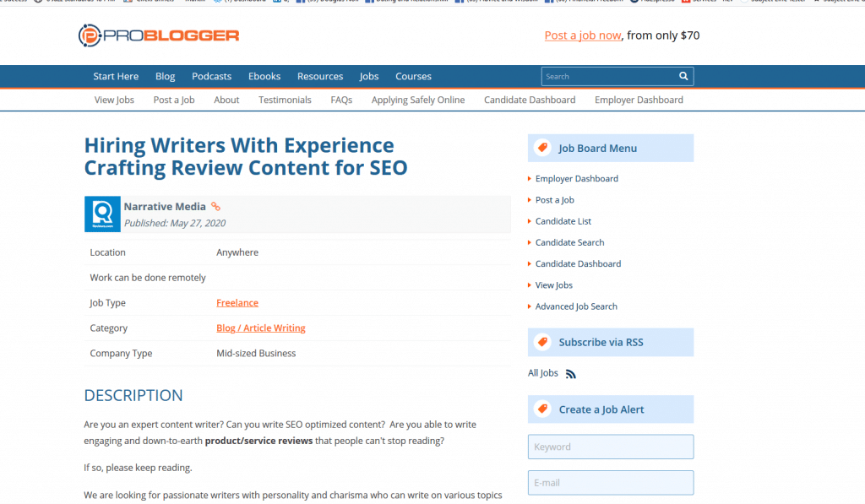The height and width of the screenshot is (504, 865).
Task: Click the Post a job now link
Action: [582, 35]
